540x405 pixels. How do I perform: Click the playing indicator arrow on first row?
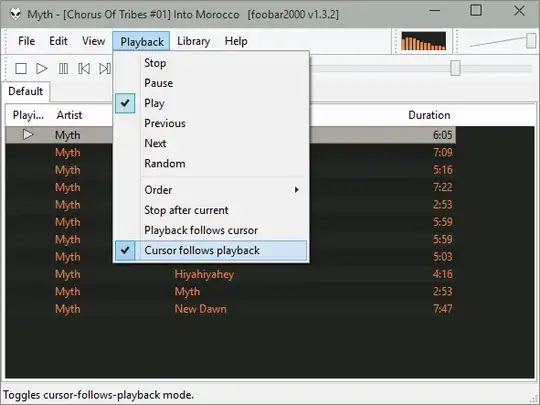(28, 135)
